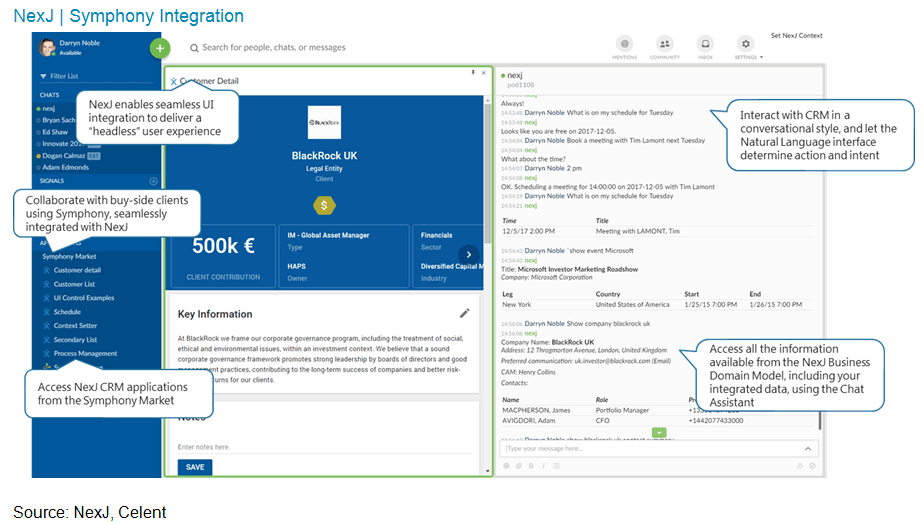Click the SAVE notes button
Viewport: 924px width, 524px height.
[195, 467]
